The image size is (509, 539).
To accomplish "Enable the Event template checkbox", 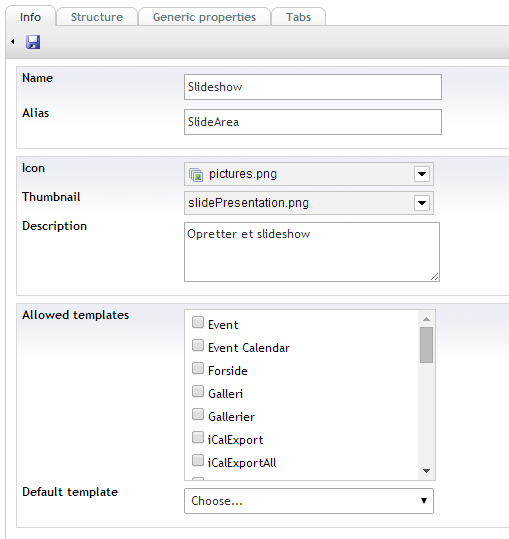I will tap(198, 322).
